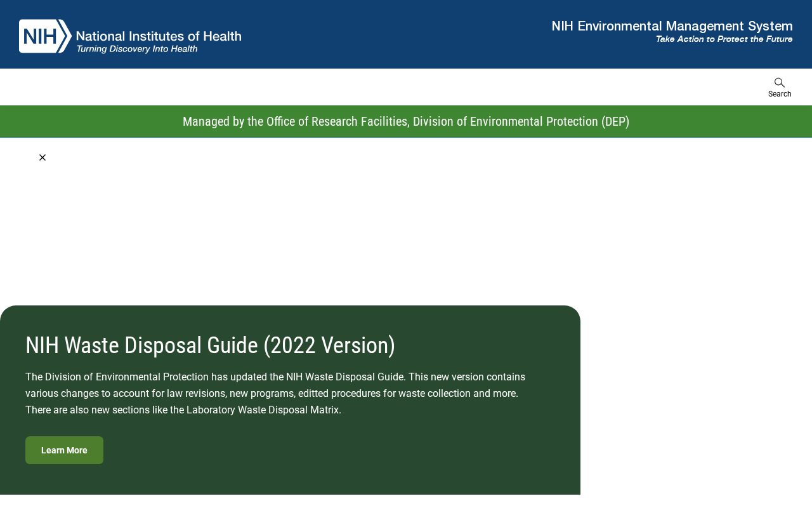Click the NIH logo badge
This screenshot has height=508, width=812.
click(45, 36)
